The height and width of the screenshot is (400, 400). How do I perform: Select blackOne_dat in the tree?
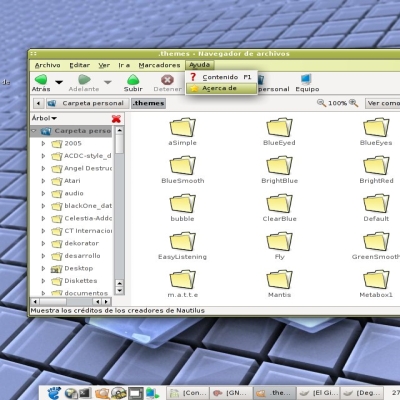point(82,206)
